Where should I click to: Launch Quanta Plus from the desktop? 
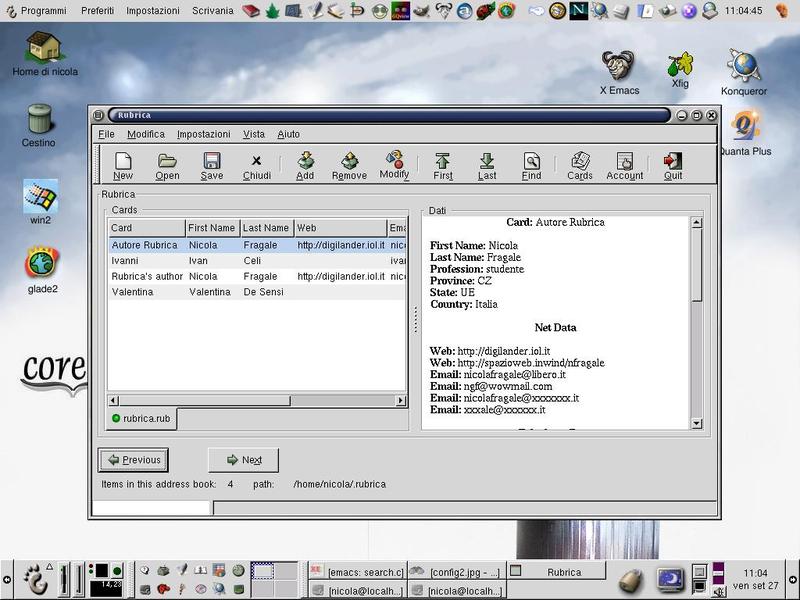tap(745, 134)
